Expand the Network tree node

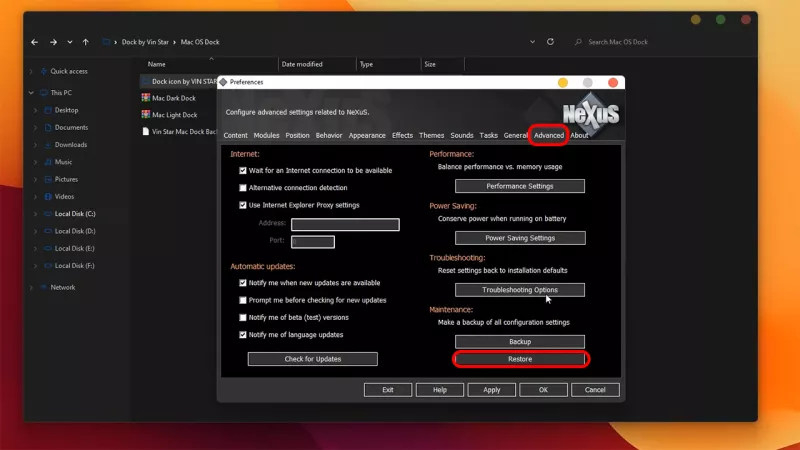(31, 288)
